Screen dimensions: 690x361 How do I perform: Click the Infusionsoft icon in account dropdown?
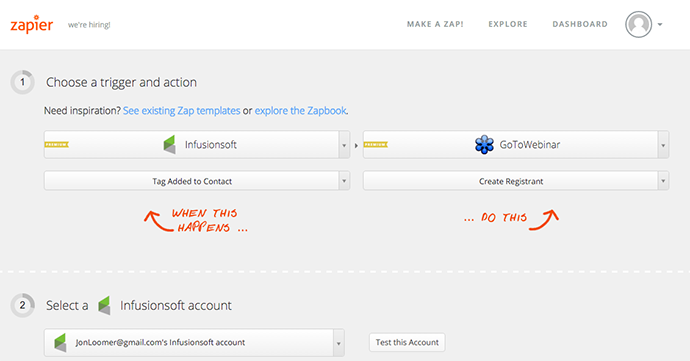point(60,343)
